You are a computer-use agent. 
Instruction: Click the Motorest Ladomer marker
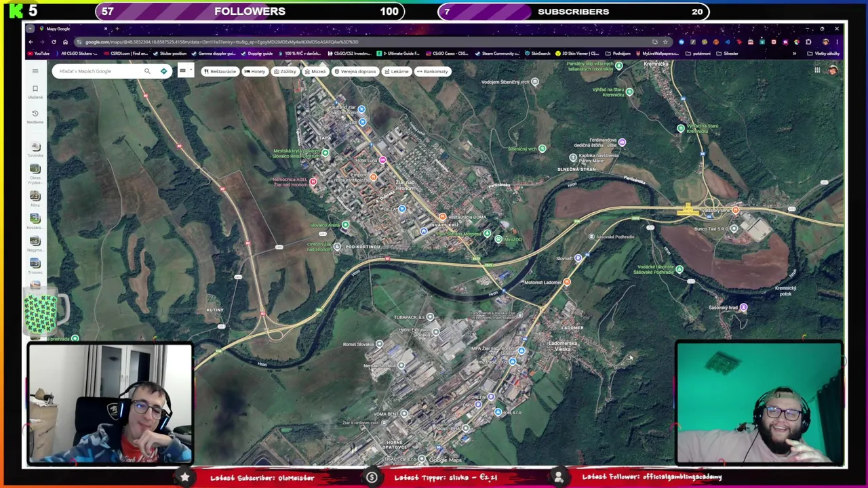click(x=567, y=282)
